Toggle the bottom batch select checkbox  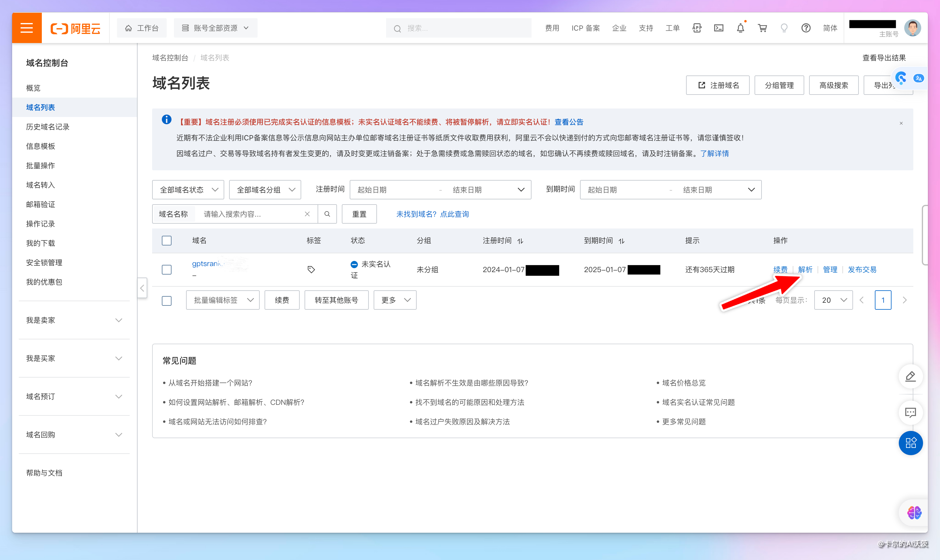click(x=166, y=300)
